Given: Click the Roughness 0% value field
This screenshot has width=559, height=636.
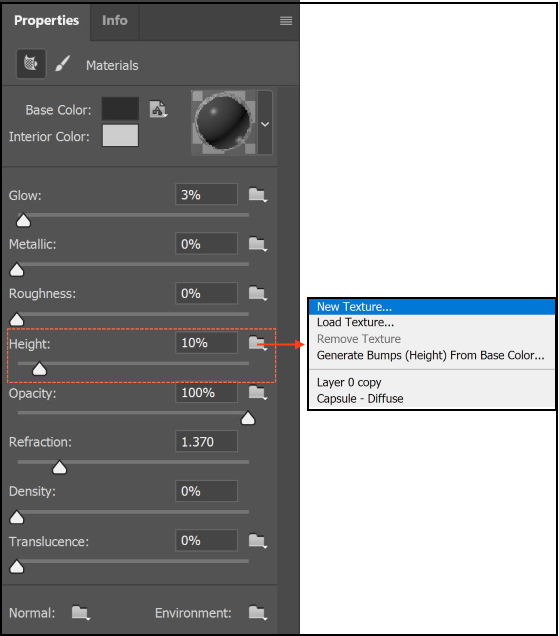Looking at the screenshot, I should (206, 293).
